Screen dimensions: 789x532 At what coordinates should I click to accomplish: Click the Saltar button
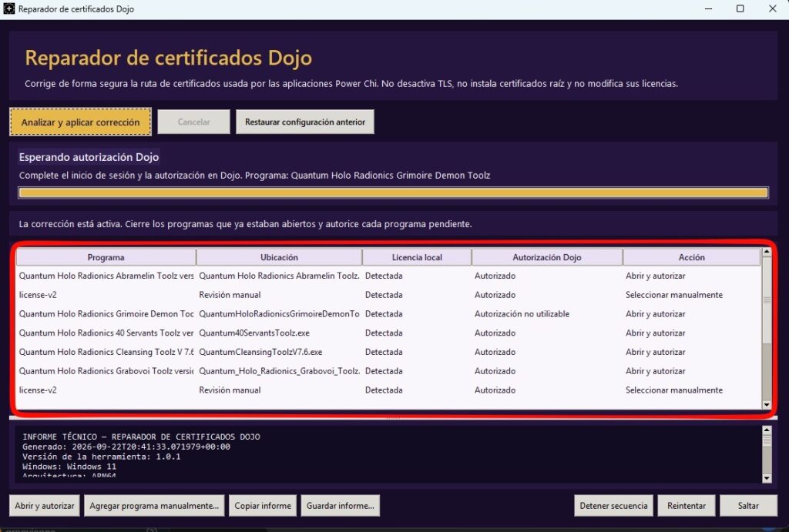pos(748,505)
